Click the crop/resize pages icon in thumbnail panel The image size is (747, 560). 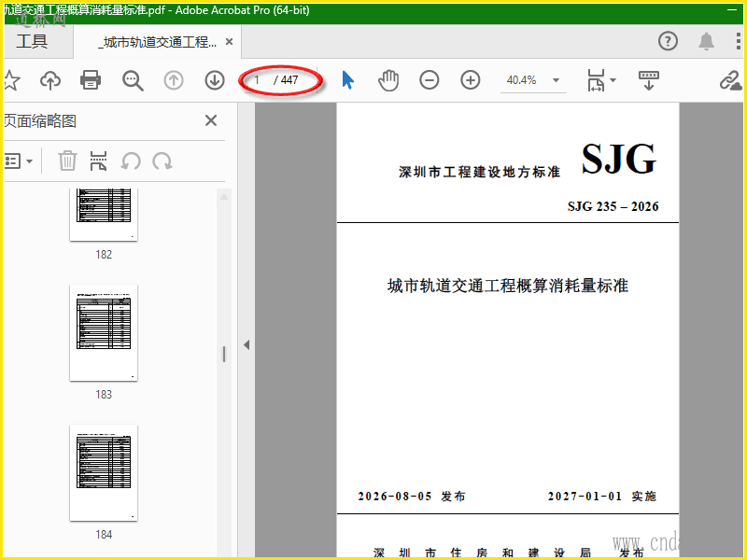98,161
